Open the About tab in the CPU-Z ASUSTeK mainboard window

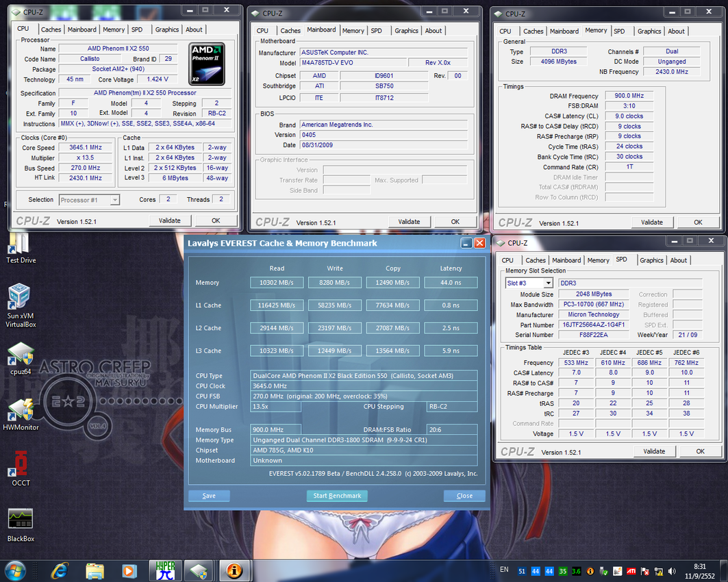click(434, 31)
